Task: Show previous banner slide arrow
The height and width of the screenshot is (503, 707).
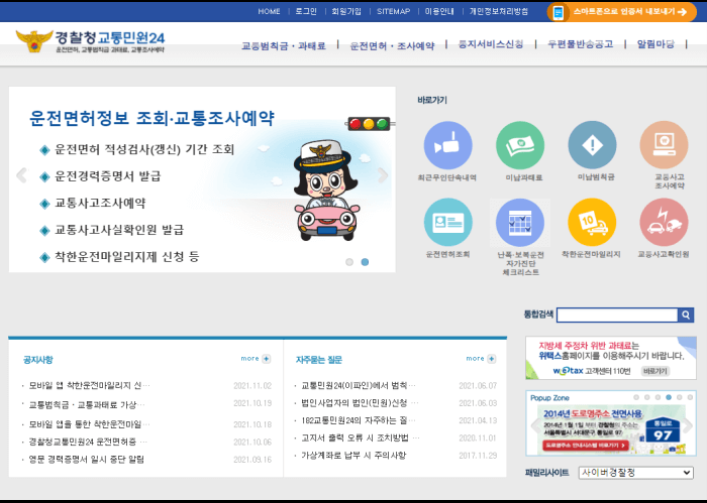Action: pyautogui.click(x=21, y=175)
